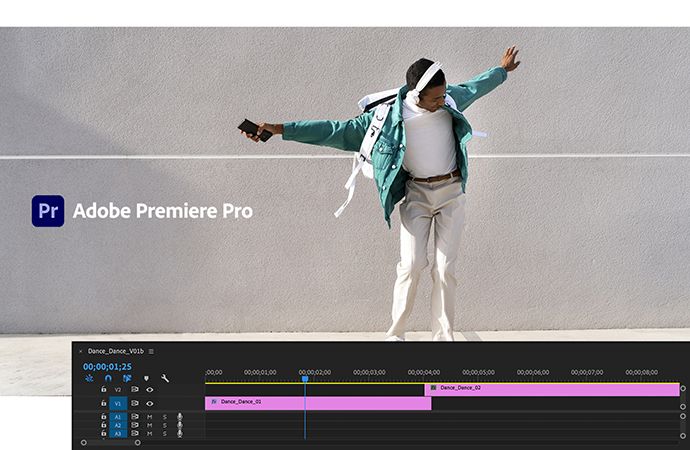690x450 pixels.
Task: Solo audio track A1
Action: [x=165, y=417]
